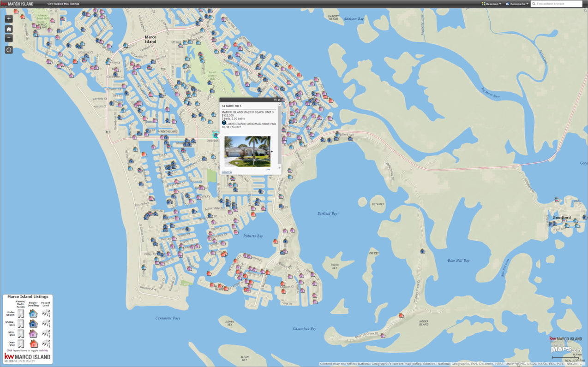Viewport: 588px width, 367px height.
Task: Show next photo in listing popup
Action: coord(272,151)
